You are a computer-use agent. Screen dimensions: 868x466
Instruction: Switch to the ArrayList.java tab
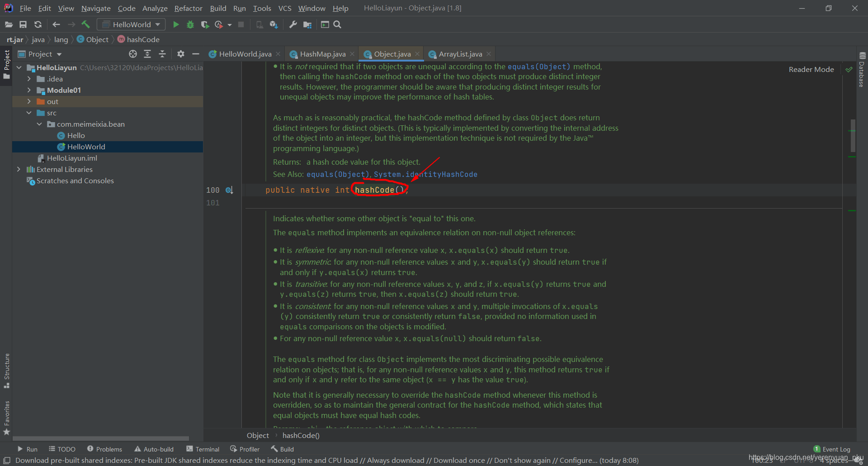point(460,54)
